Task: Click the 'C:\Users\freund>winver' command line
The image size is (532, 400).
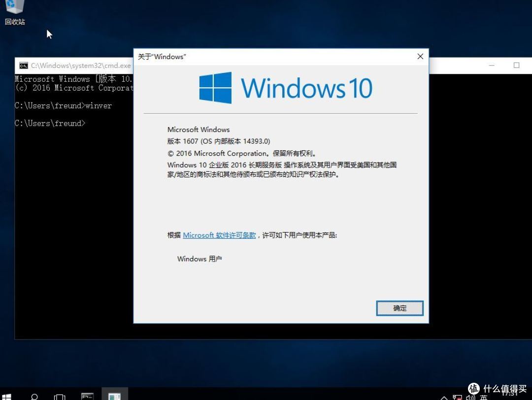Action: tap(63, 105)
